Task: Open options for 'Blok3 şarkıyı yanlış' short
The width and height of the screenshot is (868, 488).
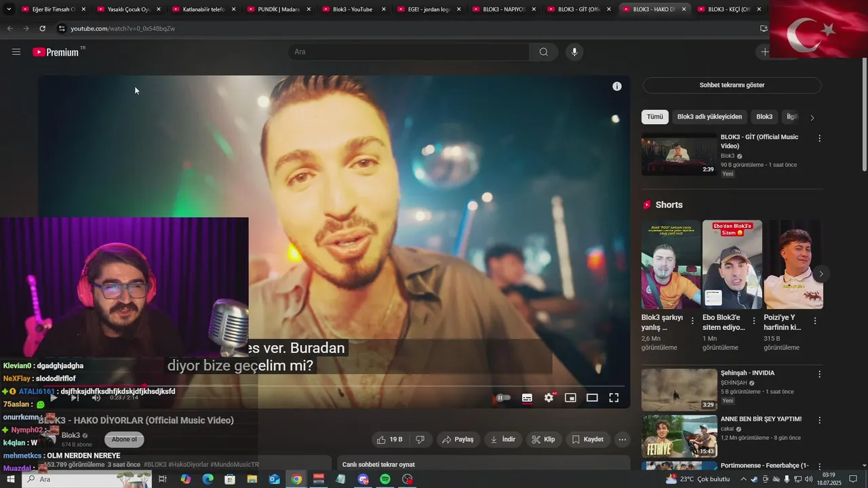Action: pyautogui.click(x=692, y=321)
